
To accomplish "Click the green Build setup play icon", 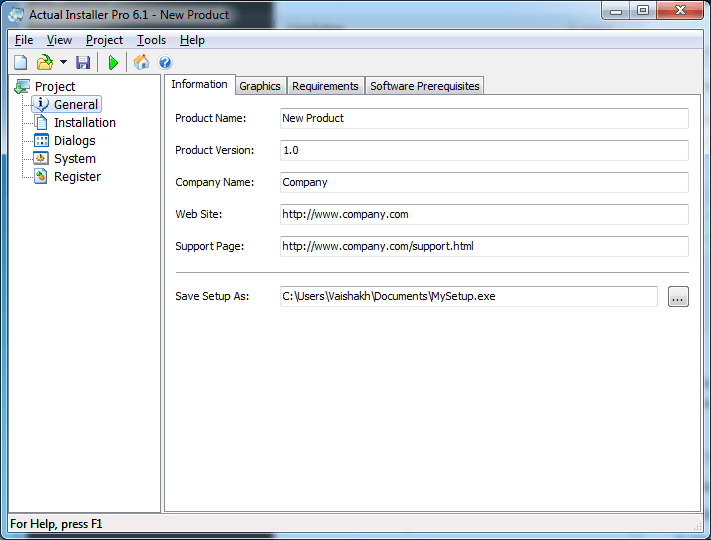I will [113, 62].
